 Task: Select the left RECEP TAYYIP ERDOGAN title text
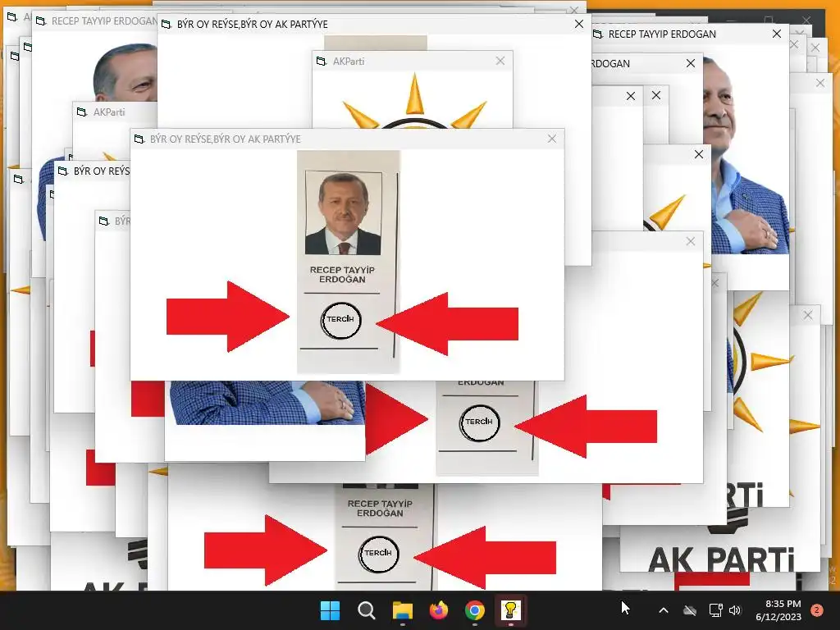click(104, 21)
